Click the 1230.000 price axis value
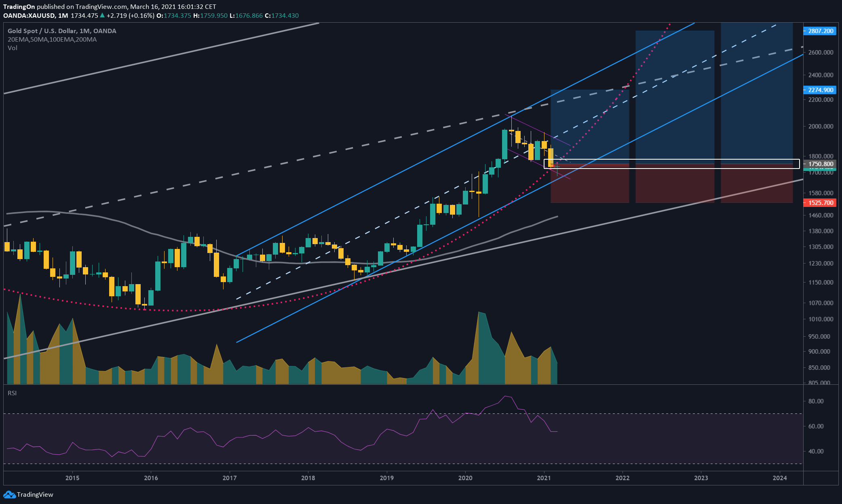 tap(821, 263)
